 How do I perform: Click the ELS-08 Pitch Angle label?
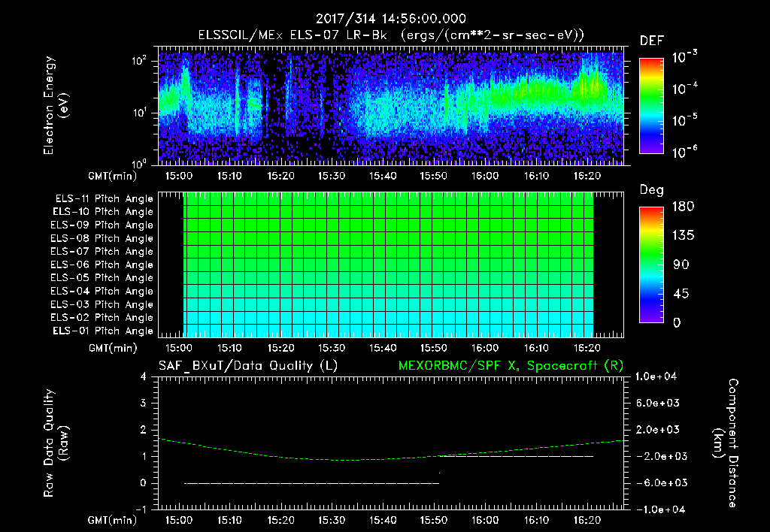(102, 238)
